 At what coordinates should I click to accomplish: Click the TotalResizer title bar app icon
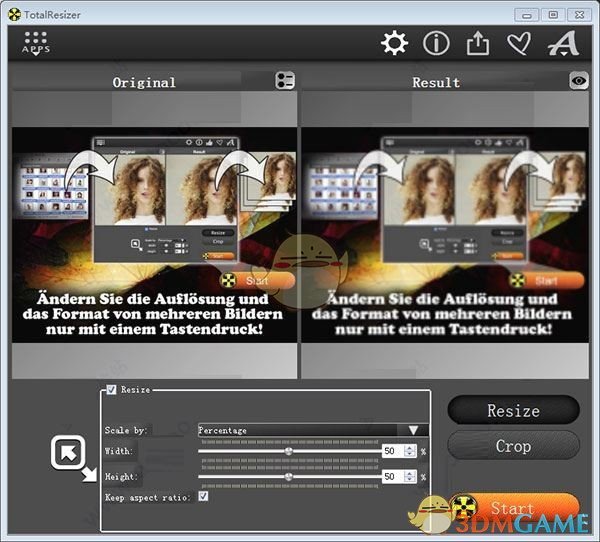(15, 15)
